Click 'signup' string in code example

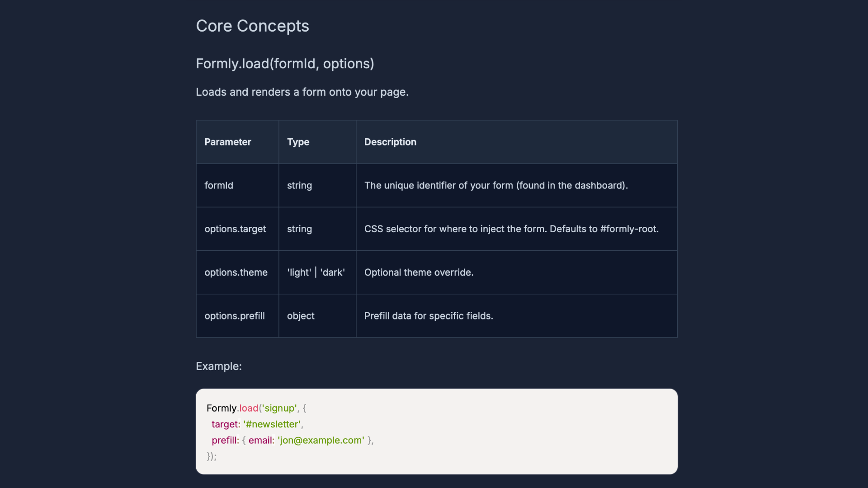coord(279,408)
